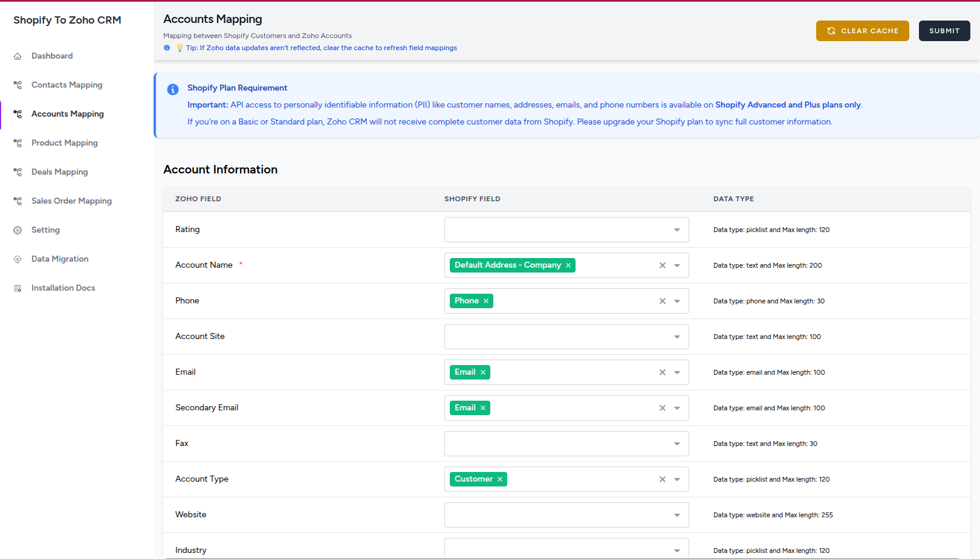Viewport: 980px width, 559px height.
Task: Select the Deals Mapping icon
Action: [18, 172]
